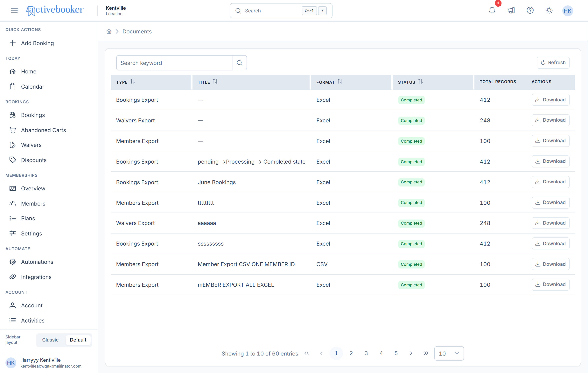Open Calendar in the sidebar
Screen dimensions: 588x373
(27, 87)
